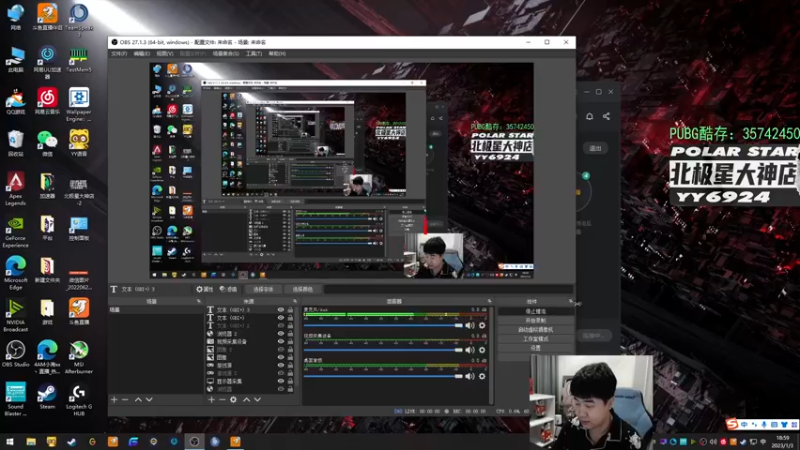Image resolution: width=800 pixels, height=450 pixels.
Task: Open the 编辑(E) menu in OBS
Action: pyautogui.click(x=141, y=54)
